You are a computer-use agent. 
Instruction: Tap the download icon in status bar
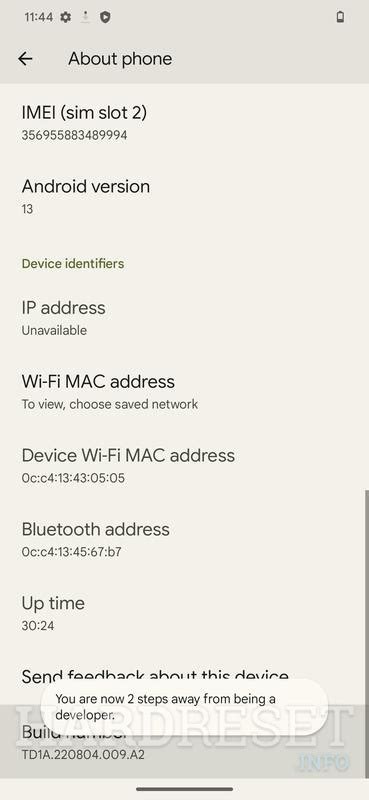click(85, 17)
